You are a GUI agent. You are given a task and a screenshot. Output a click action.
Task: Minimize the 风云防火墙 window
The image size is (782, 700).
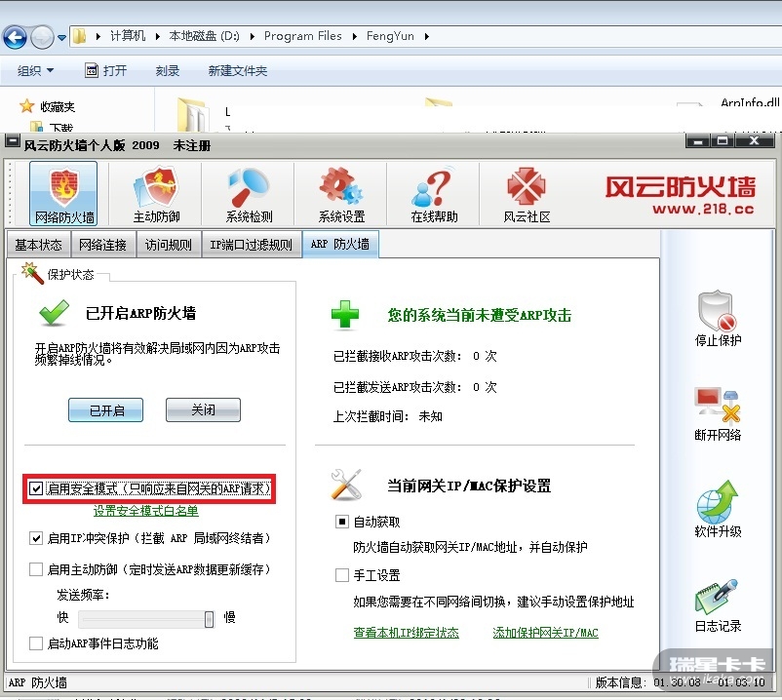[x=698, y=141]
